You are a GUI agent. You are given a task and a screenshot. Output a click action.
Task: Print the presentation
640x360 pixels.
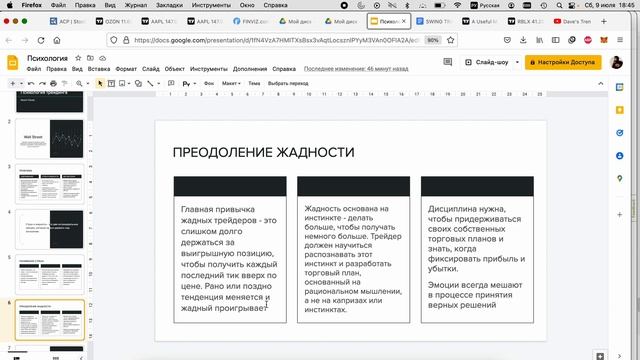coord(53,83)
